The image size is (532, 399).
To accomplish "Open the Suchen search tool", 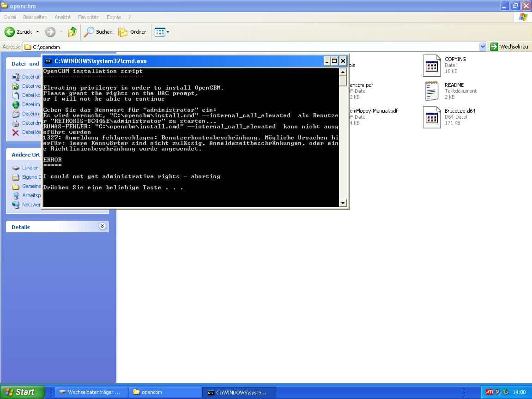I will pos(98,32).
